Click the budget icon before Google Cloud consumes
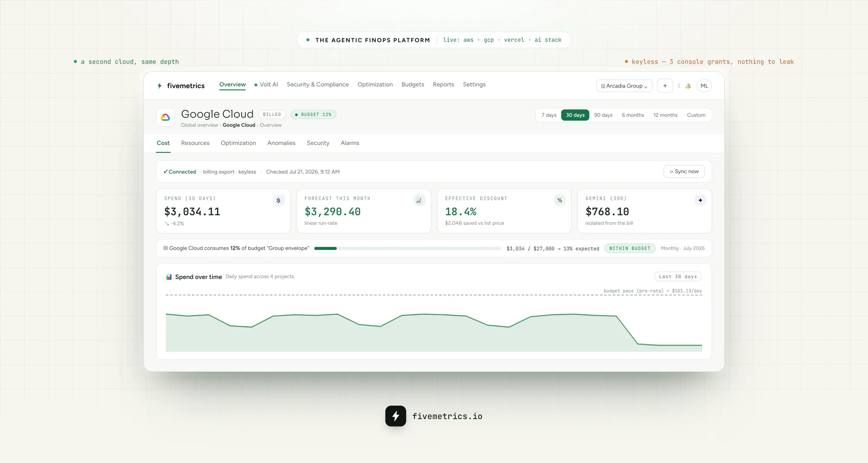The height and width of the screenshot is (463, 868). pyautogui.click(x=165, y=248)
